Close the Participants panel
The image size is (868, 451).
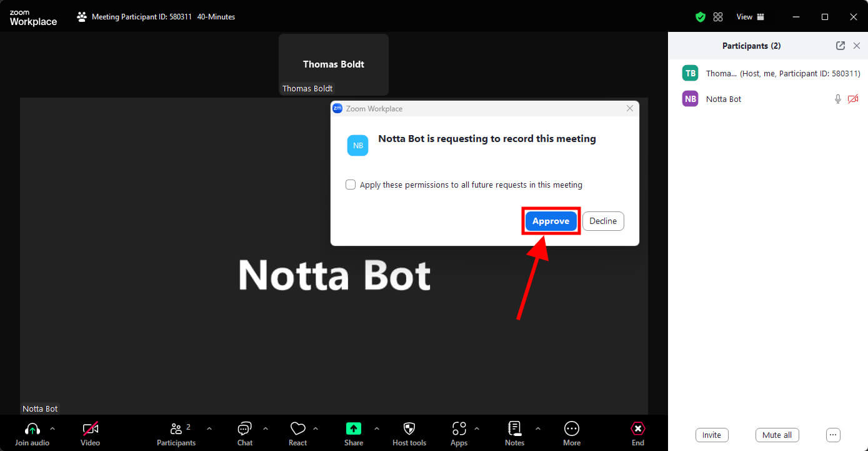click(x=857, y=46)
